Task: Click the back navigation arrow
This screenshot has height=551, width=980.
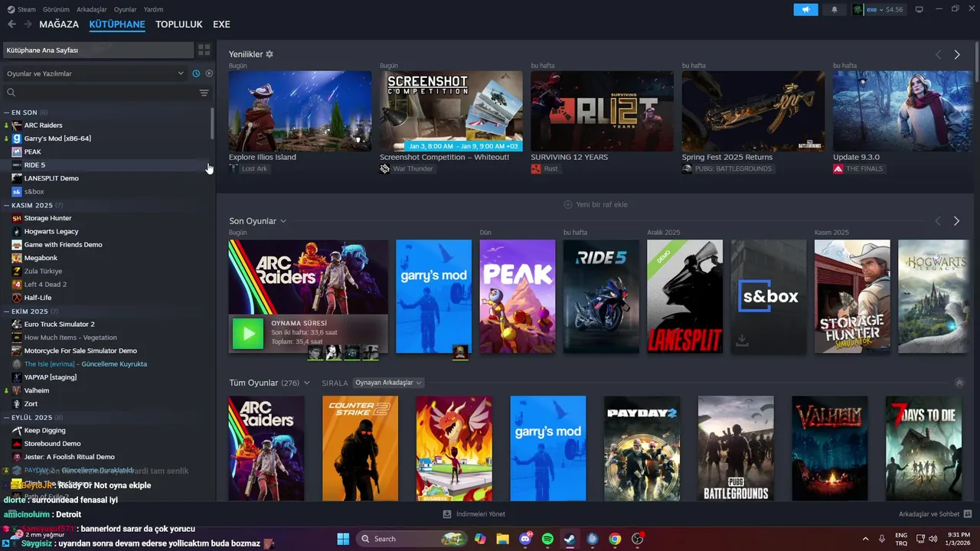Action: click(x=11, y=24)
